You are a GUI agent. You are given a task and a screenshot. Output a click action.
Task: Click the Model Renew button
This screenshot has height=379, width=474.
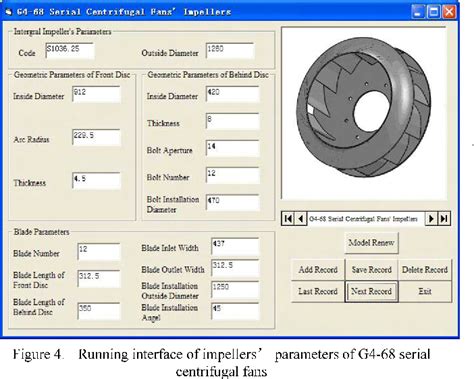[371, 243]
